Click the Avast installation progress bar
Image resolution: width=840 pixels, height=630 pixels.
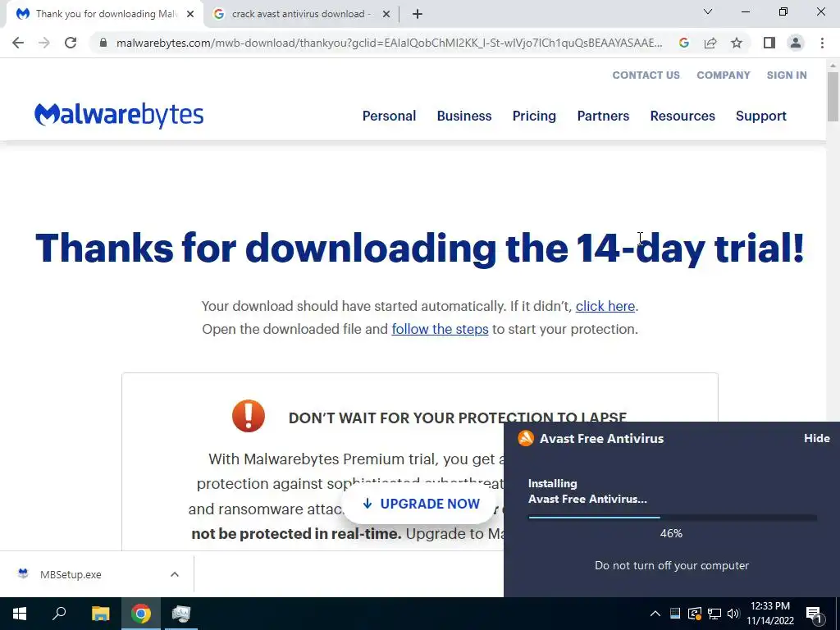[x=673, y=518]
